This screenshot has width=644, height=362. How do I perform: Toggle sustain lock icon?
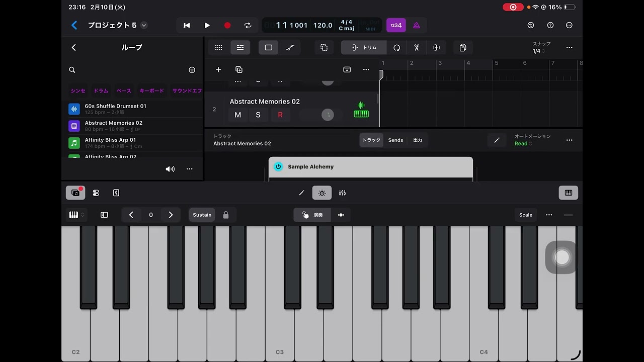[226, 215]
